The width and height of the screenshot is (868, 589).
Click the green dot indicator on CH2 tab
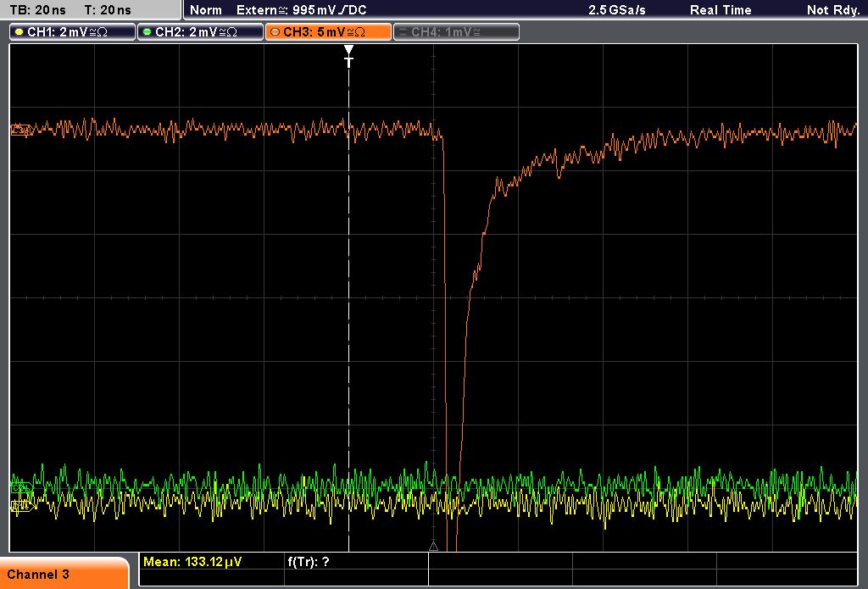pyautogui.click(x=147, y=32)
